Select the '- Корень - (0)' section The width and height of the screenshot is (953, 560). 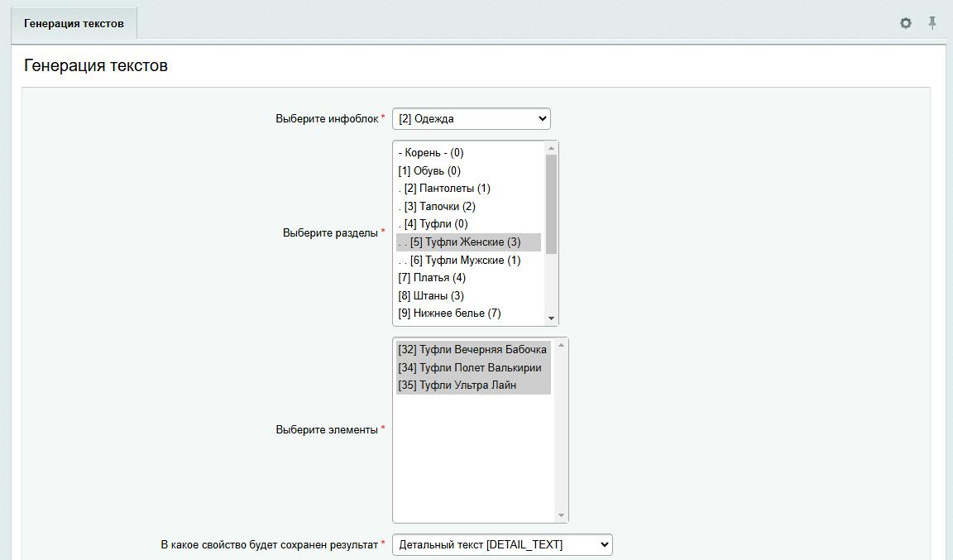pos(431,153)
